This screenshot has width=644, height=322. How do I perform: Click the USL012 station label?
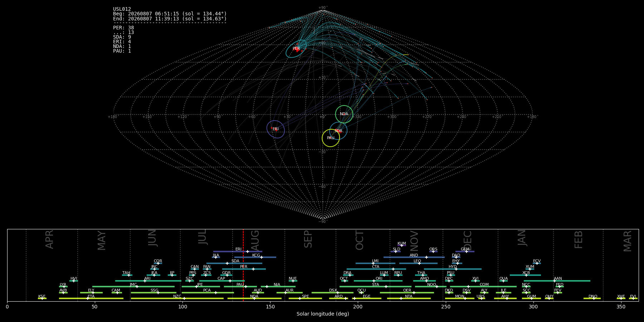[122, 9]
